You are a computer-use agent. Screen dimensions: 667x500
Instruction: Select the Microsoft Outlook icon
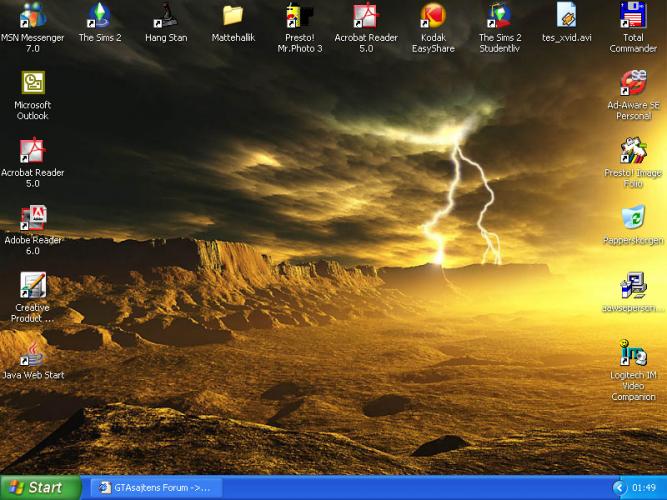(x=33, y=84)
